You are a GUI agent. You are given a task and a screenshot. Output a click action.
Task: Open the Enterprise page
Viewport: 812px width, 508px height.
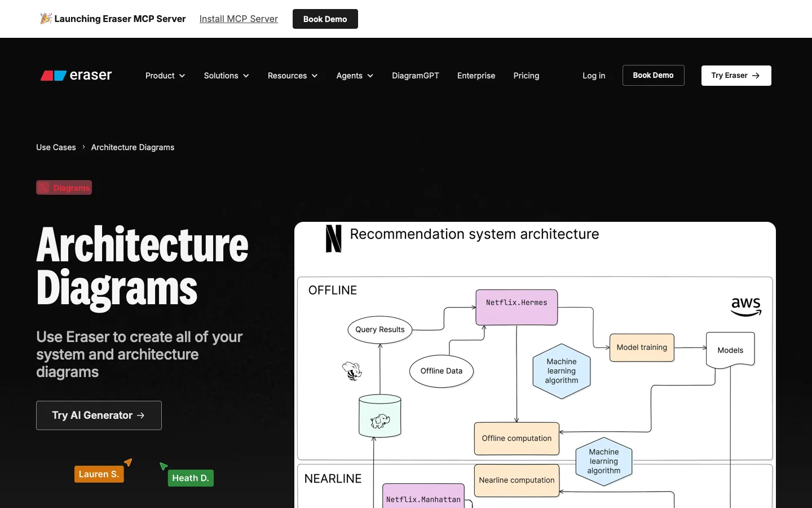pyautogui.click(x=476, y=76)
